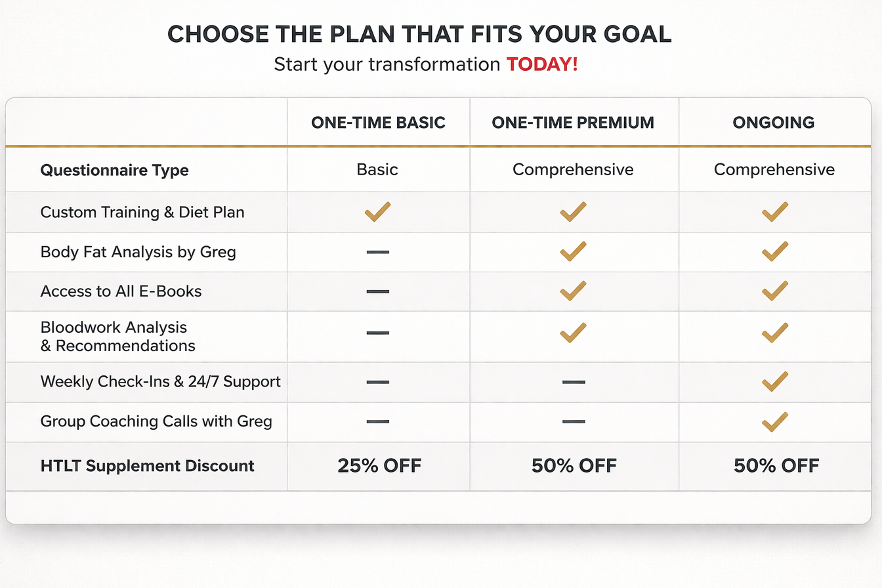Viewport: 882px width, 588px height.
Task: Click the HTLT Supplement Discount label
Action: coord(147,466)
